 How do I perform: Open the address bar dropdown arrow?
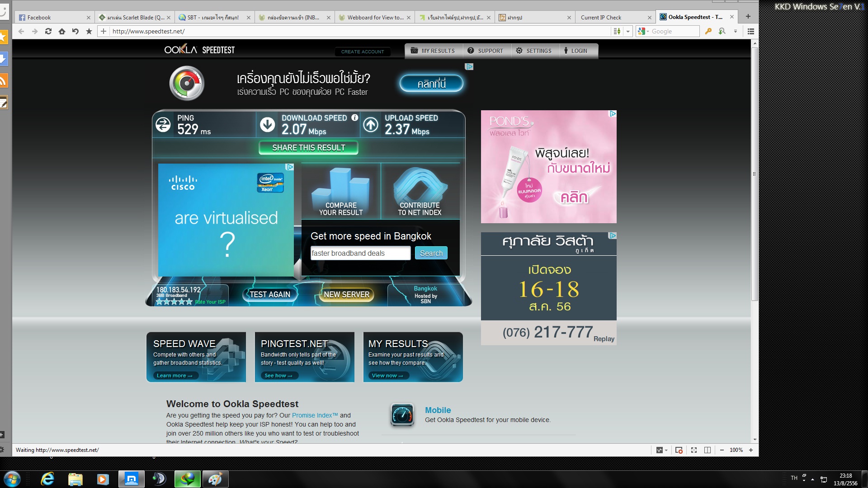[x=628, y=31]
